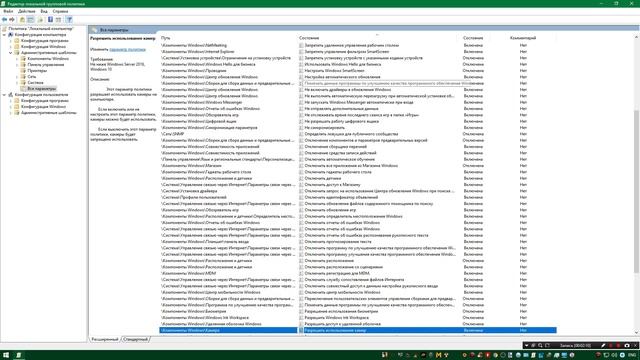Expand the Панель управления node
640x360 pixels.
pos(17,65)
